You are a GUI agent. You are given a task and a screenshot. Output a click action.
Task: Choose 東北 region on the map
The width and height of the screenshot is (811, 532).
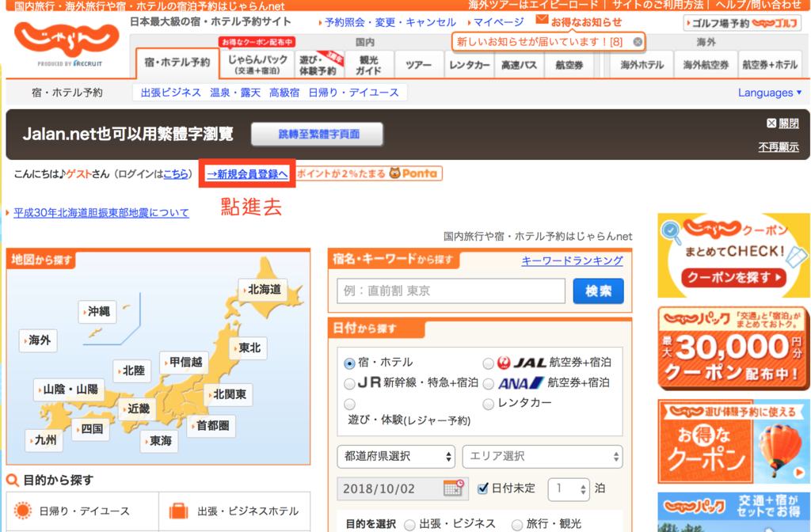(x=248, y=348)
